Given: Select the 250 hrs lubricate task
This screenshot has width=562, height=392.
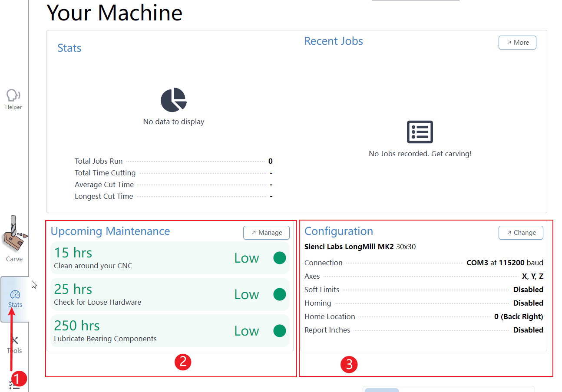Looking at the screenshot, I should [x=169, y=331].
